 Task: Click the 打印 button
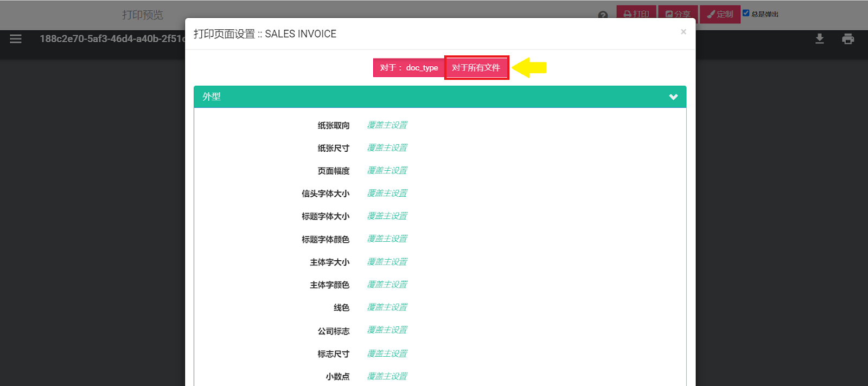[636, 14]
